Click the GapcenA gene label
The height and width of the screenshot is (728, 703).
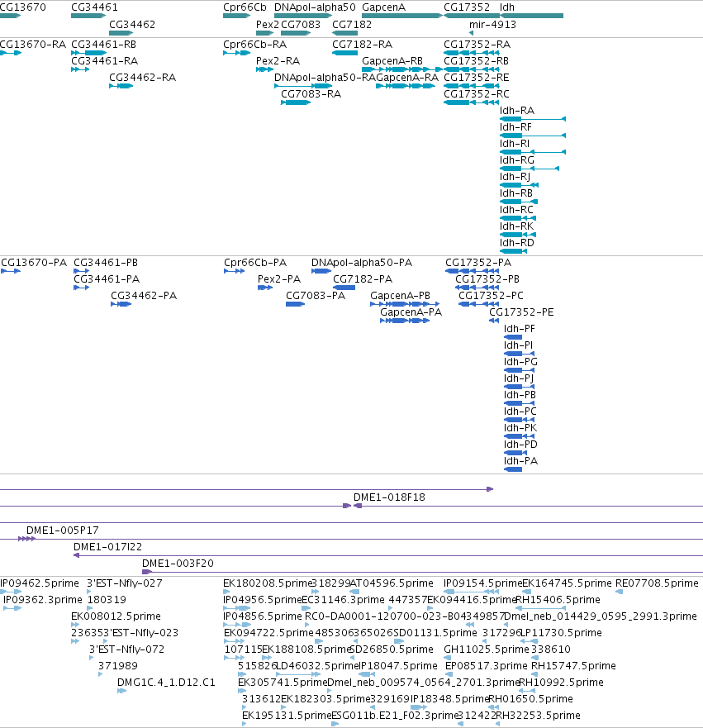383,7
